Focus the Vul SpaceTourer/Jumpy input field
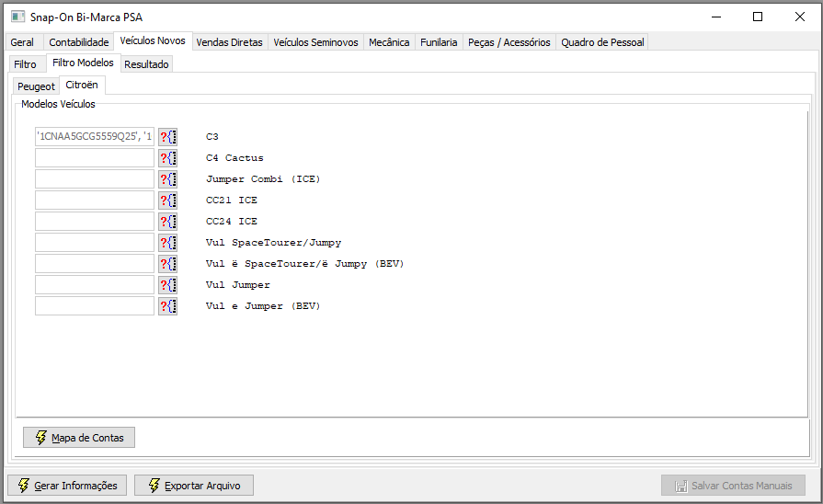This screenshot has height=504, width=823. [x=95, y=243]
